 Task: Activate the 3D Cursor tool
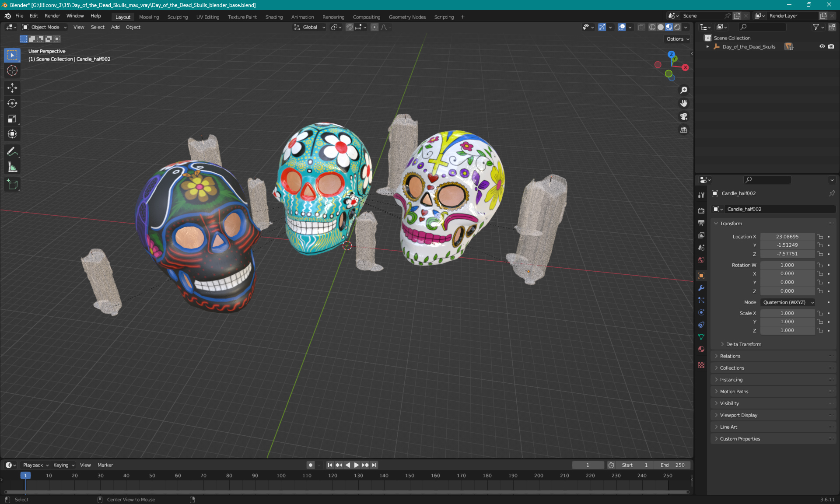click(12, 70)
